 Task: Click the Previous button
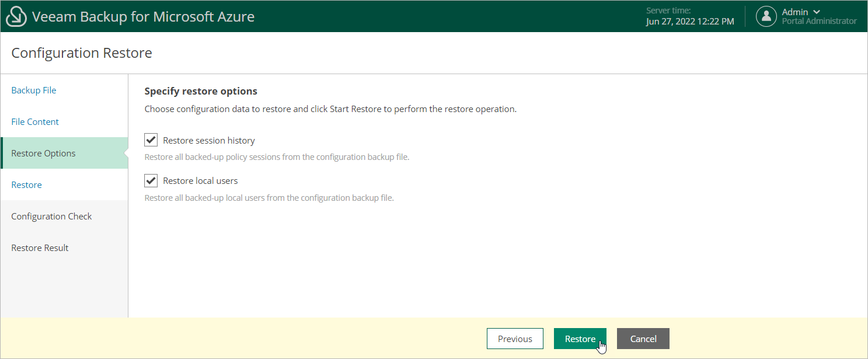point(515,339)
